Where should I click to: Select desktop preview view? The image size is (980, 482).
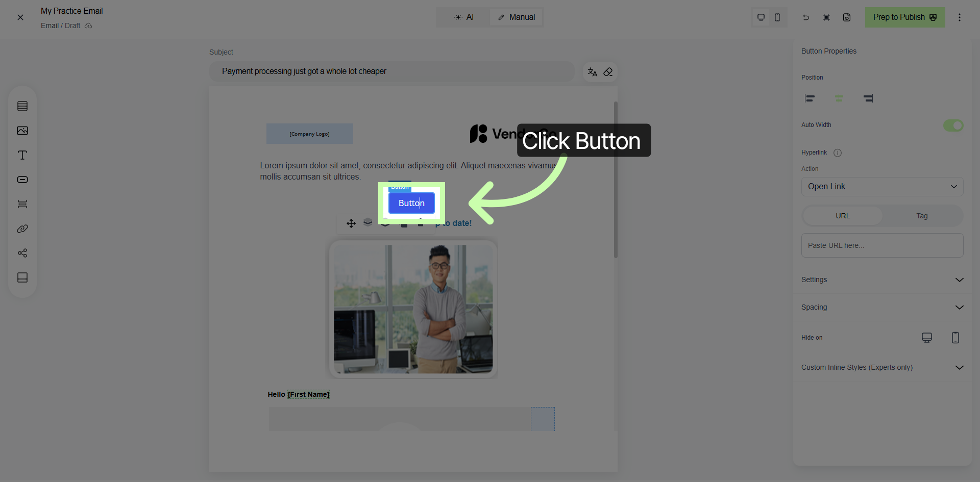pyautogui.click(x=761, y=17)
